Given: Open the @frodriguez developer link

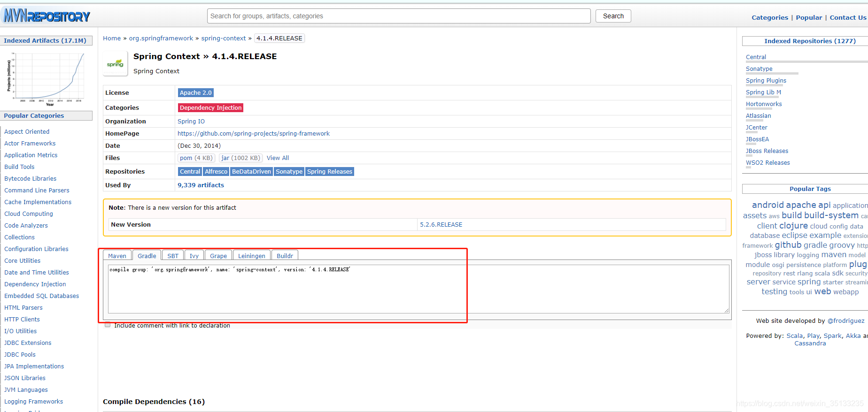Looking at the screenshot, I should click(x=846, y=321).
